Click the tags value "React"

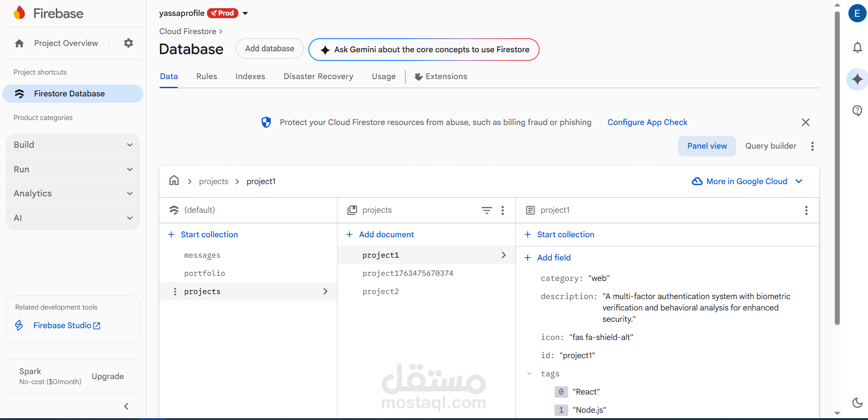tap(586, 392)
